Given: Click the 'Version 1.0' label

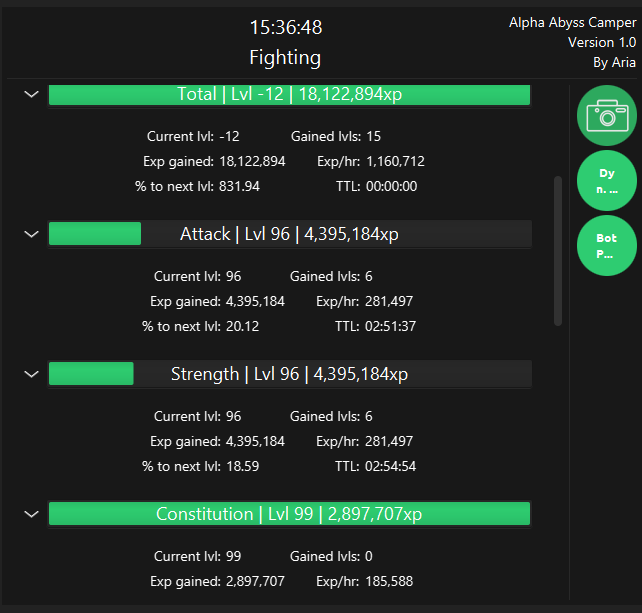Looking at the screenshot, I should (x=601, y=42).
